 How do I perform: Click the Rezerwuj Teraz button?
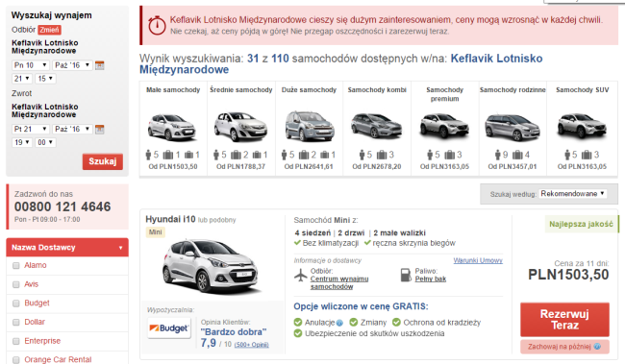pyautogui.click(x=564, y=320)
